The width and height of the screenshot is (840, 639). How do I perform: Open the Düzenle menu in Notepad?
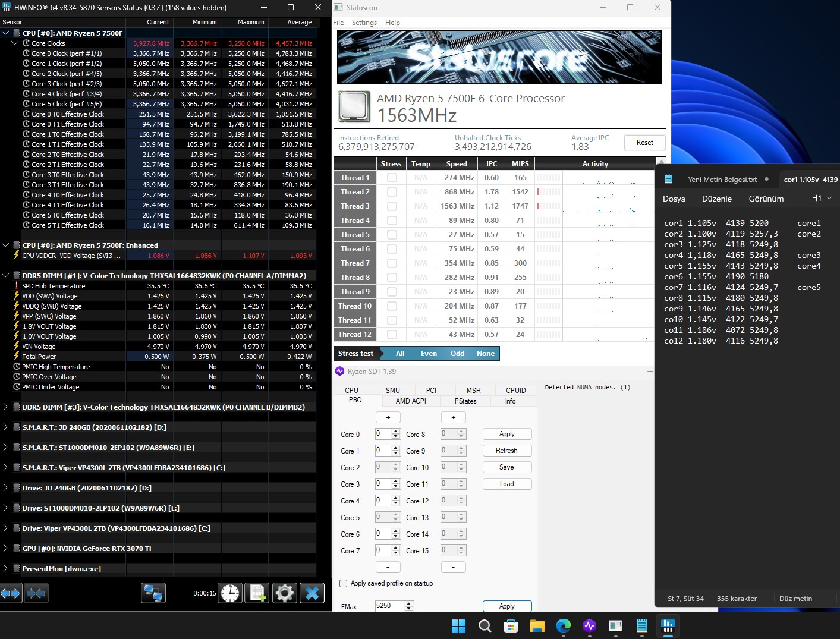(717, 199)
